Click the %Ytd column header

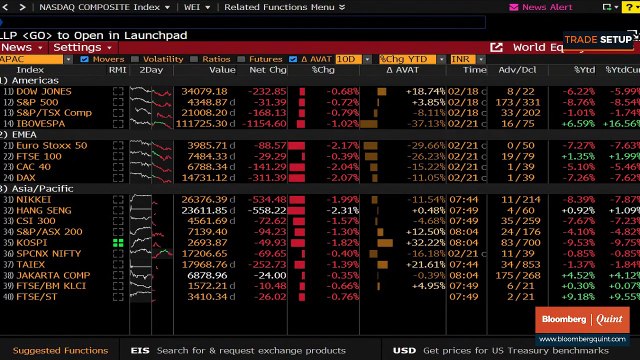[584, 70]
